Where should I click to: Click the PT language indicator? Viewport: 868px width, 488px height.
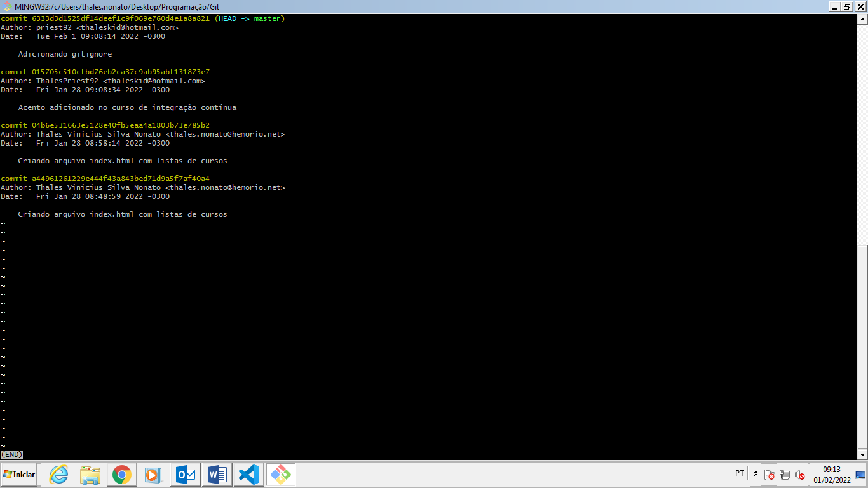[740, 473]
